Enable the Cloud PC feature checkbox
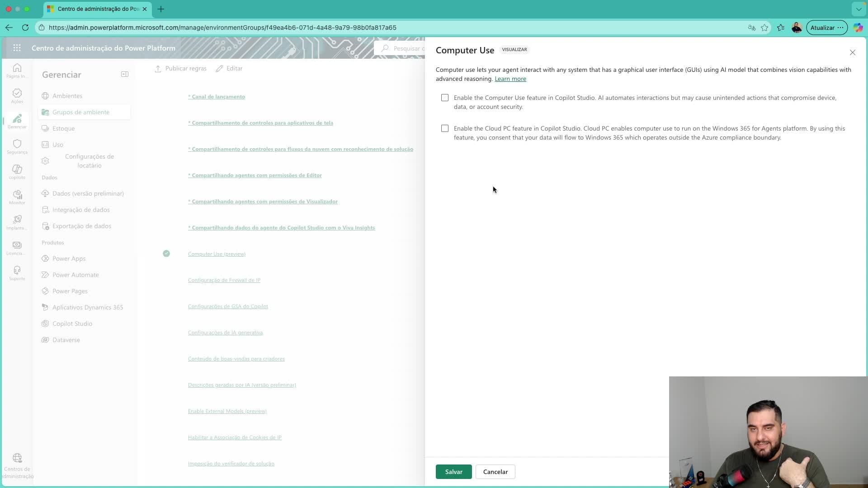868x488 pixels. 444,128
